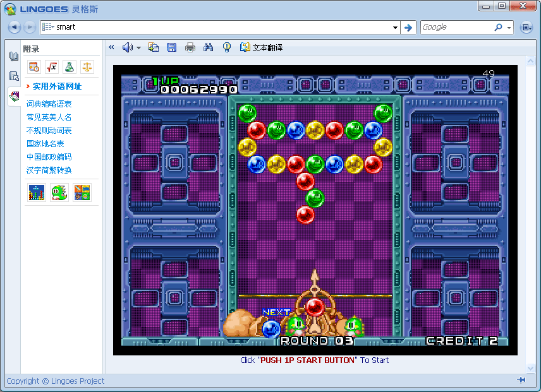
Task: Click the 'PUSH 1P START BUTTON' instruction text
Action: click(307, 360)
